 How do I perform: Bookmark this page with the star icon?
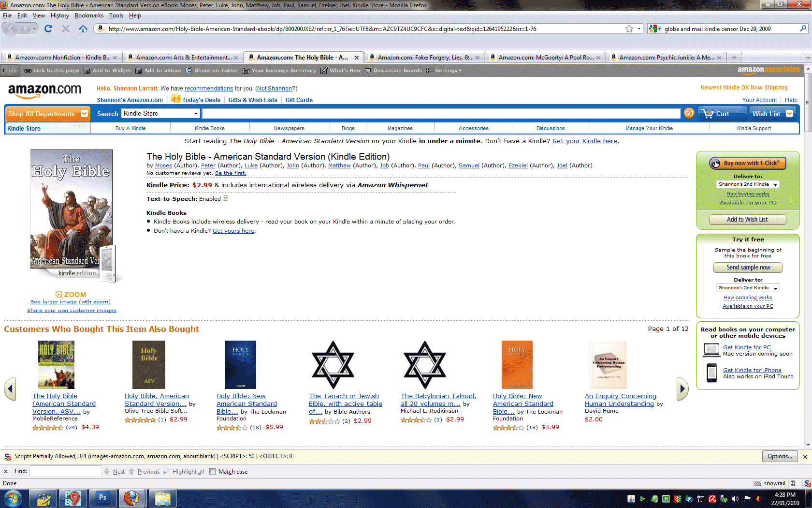pos(629,29)
